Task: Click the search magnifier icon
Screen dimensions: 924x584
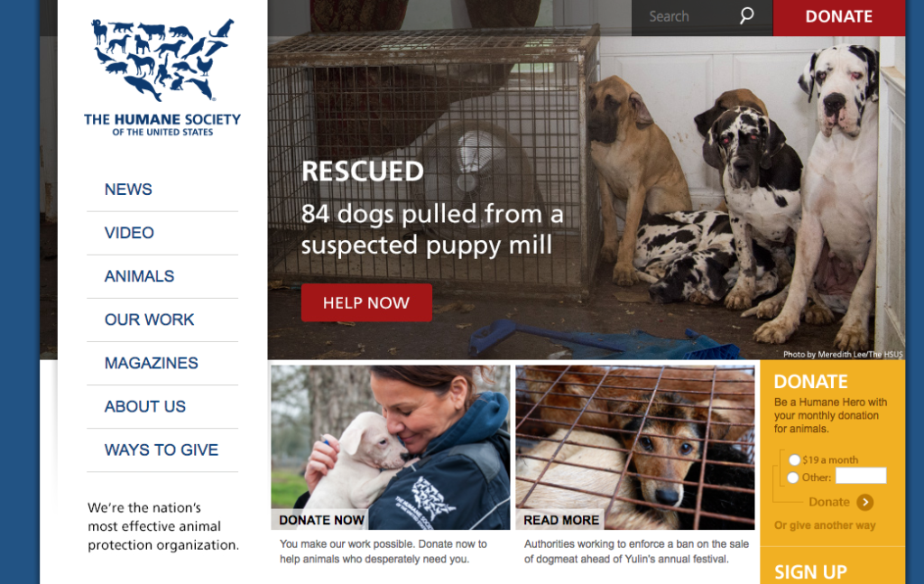Action: pyautogui.click(x=746, y=16)
